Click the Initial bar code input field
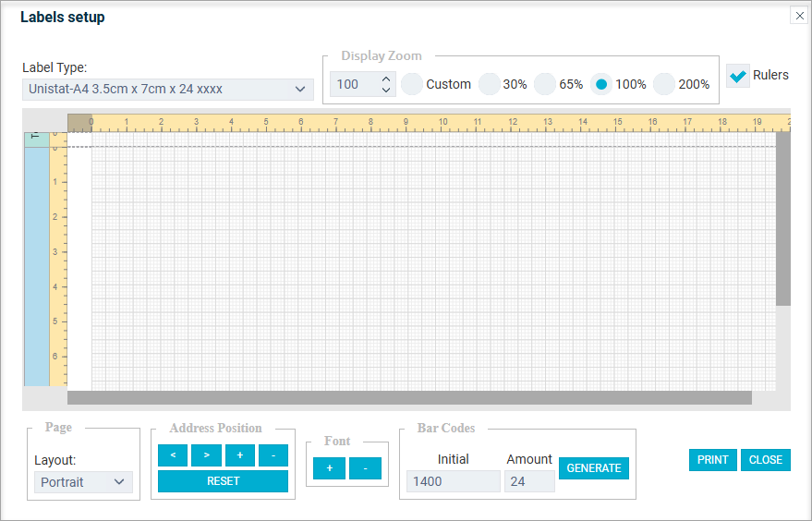The image size is (812, 521). click(454, 481)
